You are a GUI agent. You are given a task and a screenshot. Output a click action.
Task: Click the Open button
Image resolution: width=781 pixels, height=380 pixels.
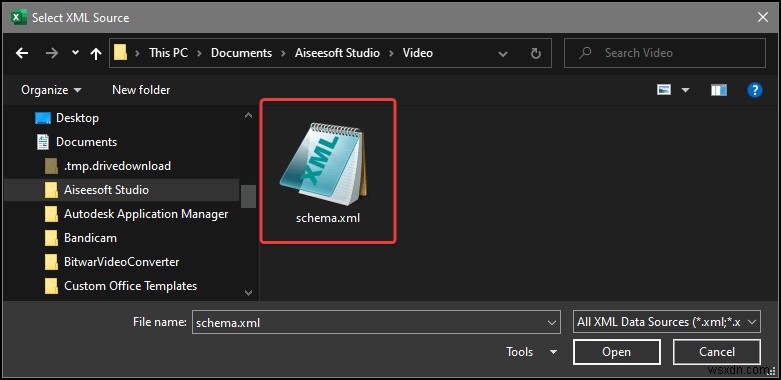[x=617, y=352]
